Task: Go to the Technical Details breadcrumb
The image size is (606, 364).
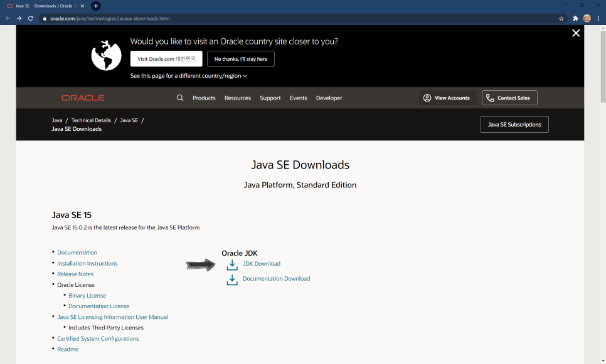Action: 91,120
